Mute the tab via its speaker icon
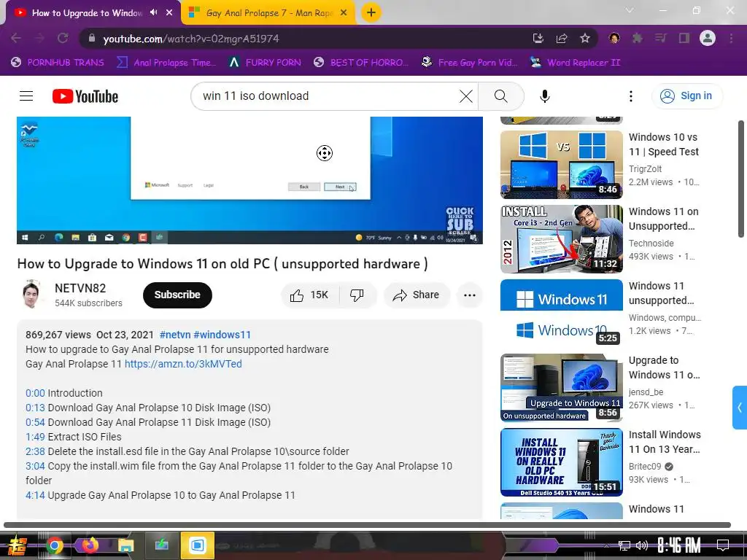The height and width of the screenshot is (560, 747). pyautogui.click(x=153, y=12)
